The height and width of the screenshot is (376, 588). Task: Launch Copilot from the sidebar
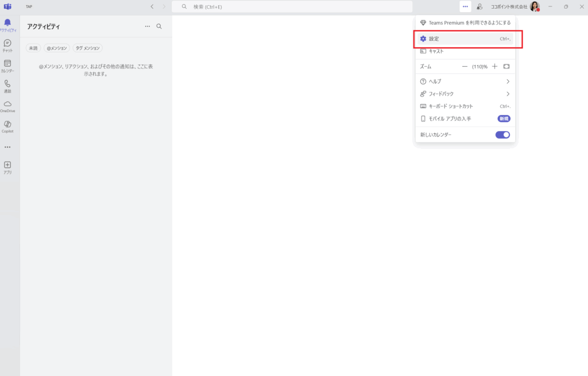click(7, 124)
